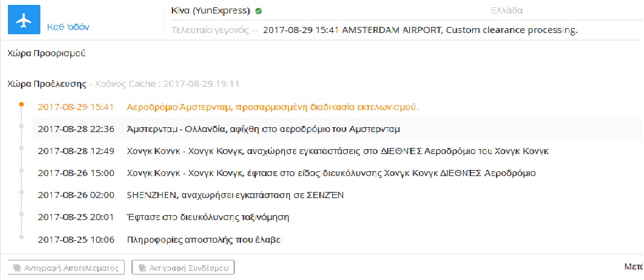Select the orange Αεροδρόμιο Άμστερνταμ event text
The image size is (644, 280).
[273, 107]
